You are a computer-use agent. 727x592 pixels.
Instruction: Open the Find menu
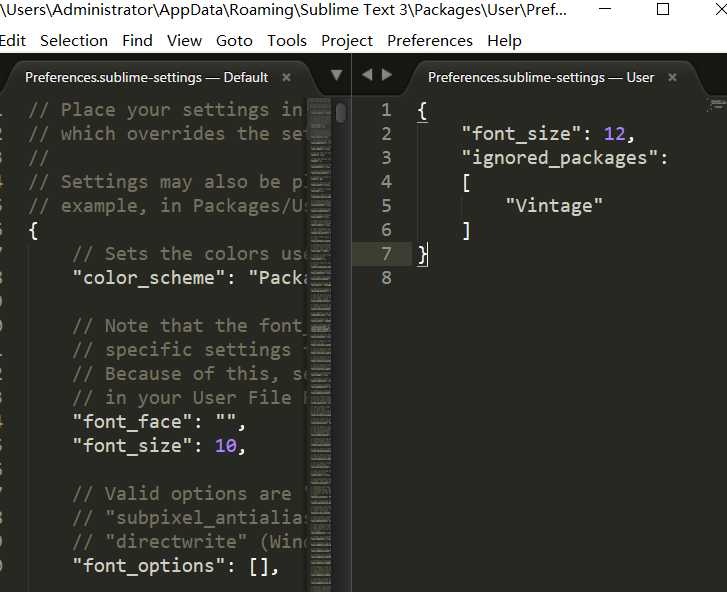(x=137, y=41)
